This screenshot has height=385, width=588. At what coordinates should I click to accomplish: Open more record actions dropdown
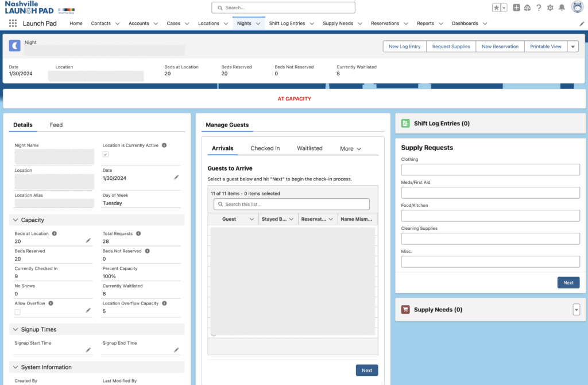pyautogui.click(x=572, y=47)
